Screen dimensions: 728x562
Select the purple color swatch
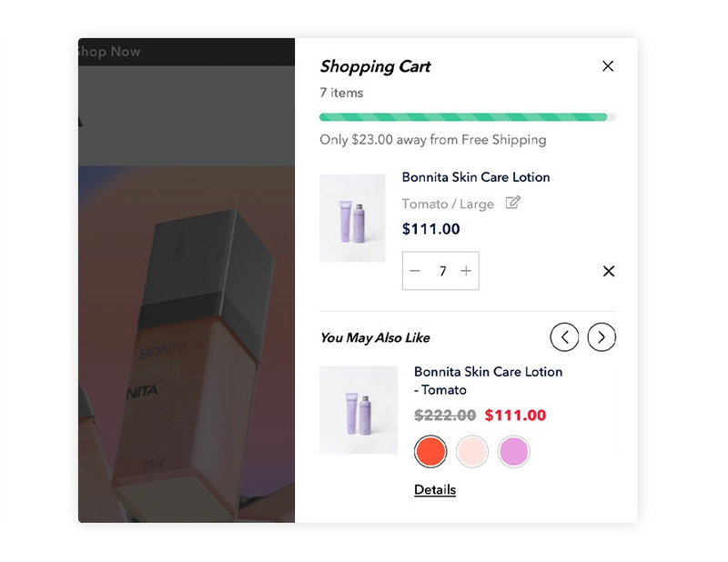tap(513, 451)
